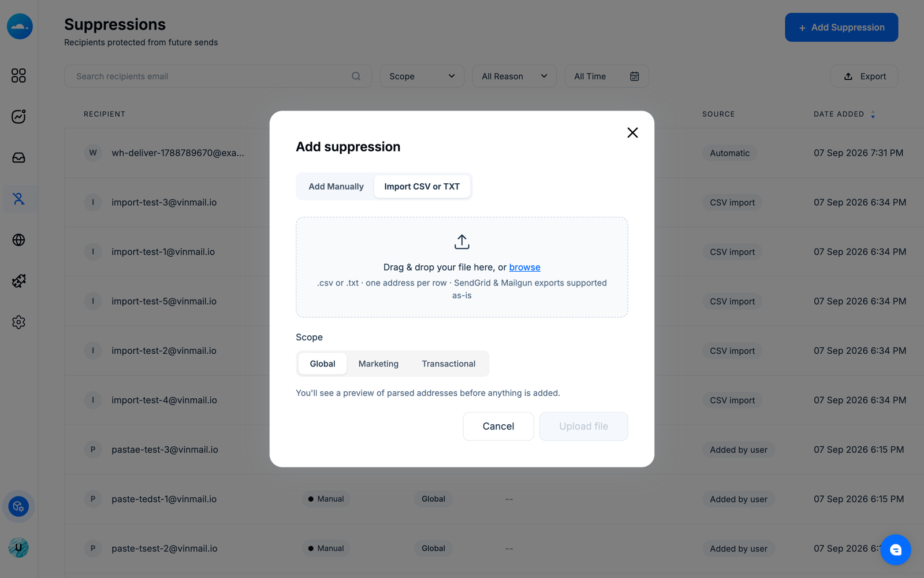
Task: Open the chat support bubble icon
Action: (896, 550)
